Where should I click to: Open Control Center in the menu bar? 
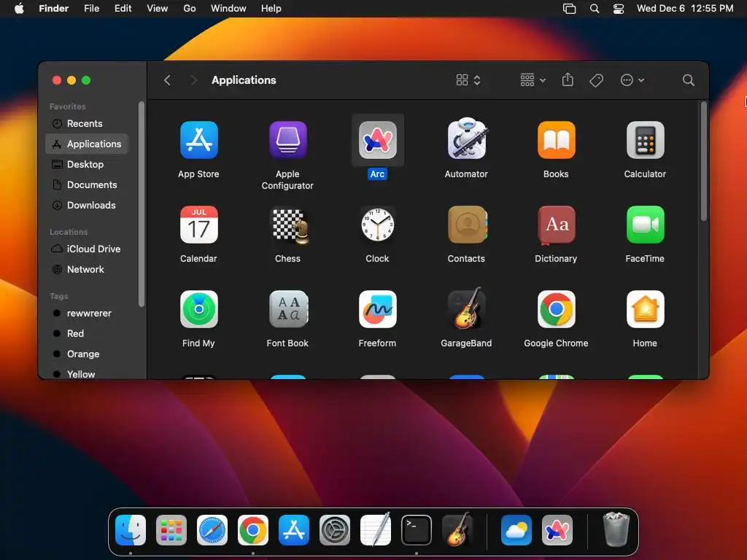(619, 9)
